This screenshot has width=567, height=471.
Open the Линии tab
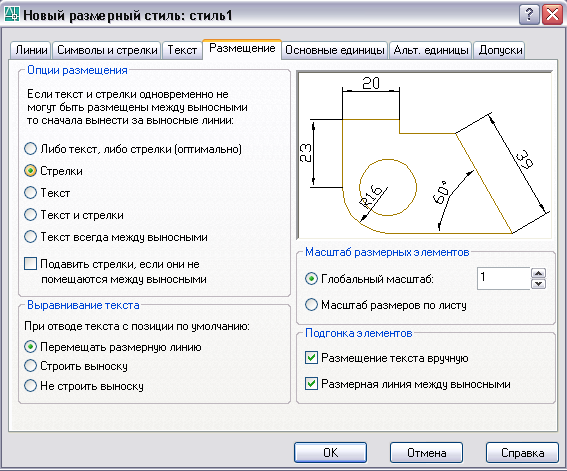click(31, 50)
